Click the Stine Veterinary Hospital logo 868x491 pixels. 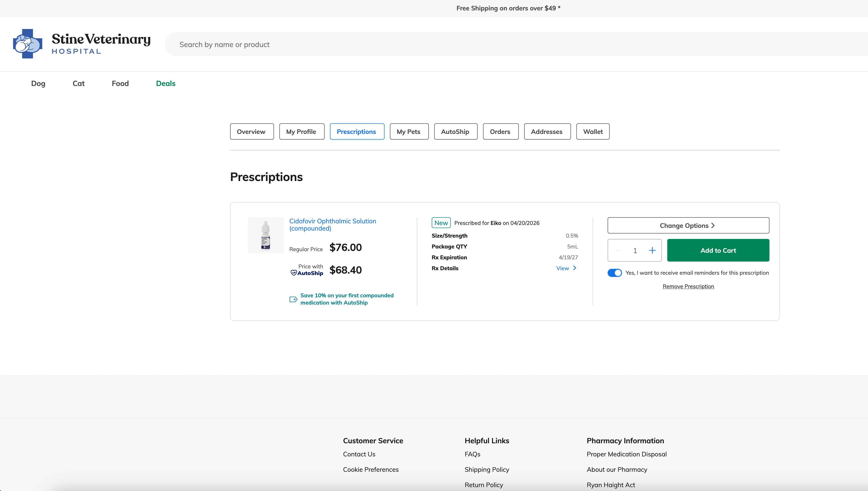(x=82, y=44)
